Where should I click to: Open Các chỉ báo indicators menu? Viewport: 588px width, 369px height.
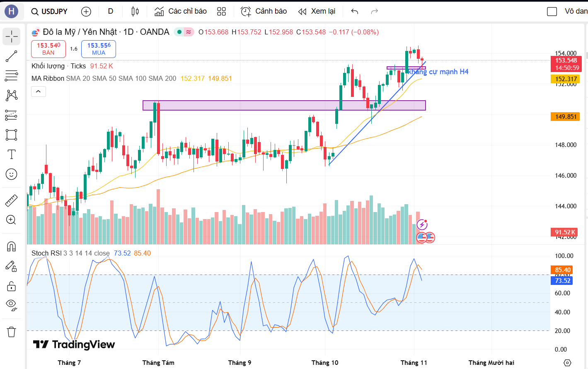[x=181, y=12]
